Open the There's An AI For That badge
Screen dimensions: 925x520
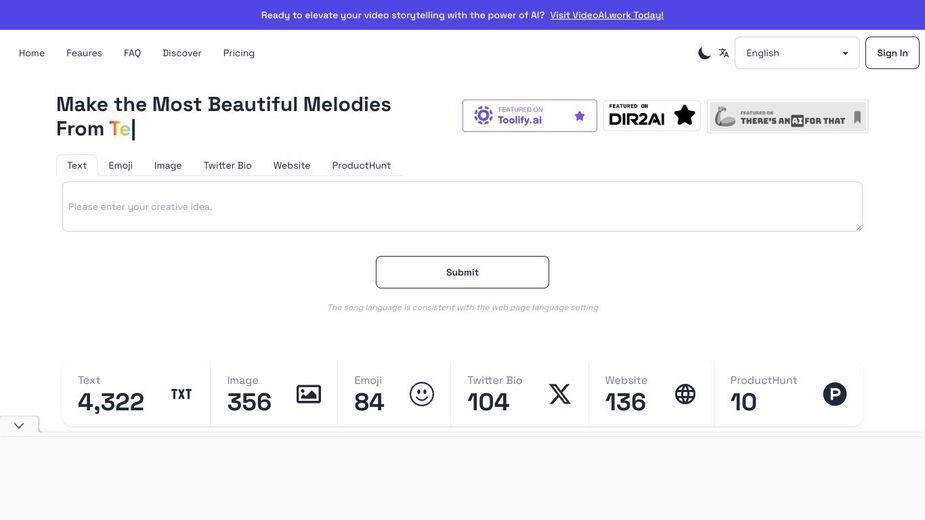(x=788, y=116)
